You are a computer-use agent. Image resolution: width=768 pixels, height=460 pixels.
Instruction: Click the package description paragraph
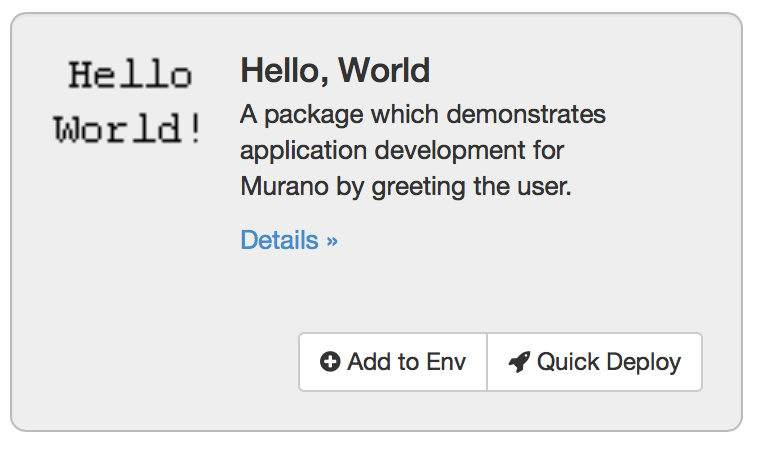(x=422, y=150)
